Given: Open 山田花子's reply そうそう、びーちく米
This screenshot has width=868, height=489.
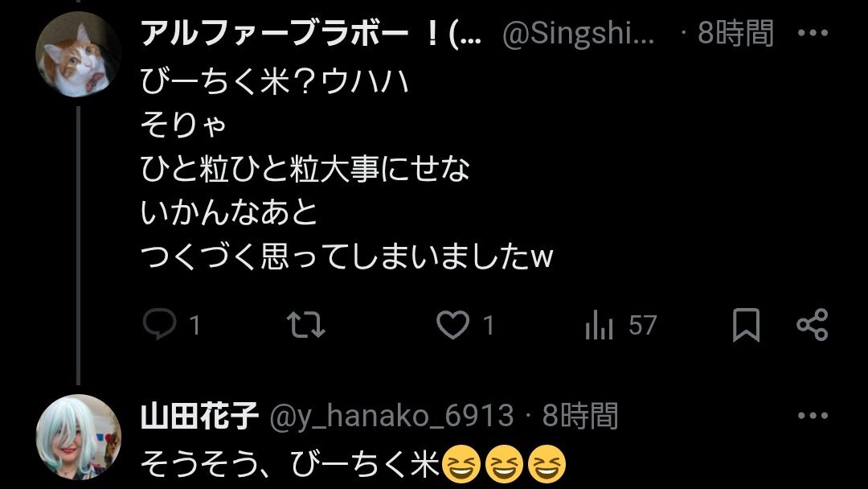Looking at the screenshot, I should [x=291, y=463].
